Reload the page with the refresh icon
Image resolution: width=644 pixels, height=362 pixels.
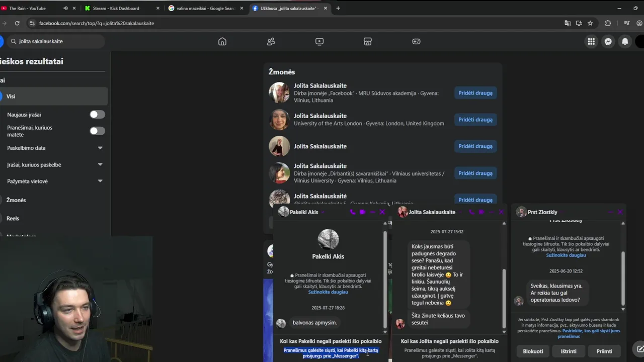click(17, 23)
